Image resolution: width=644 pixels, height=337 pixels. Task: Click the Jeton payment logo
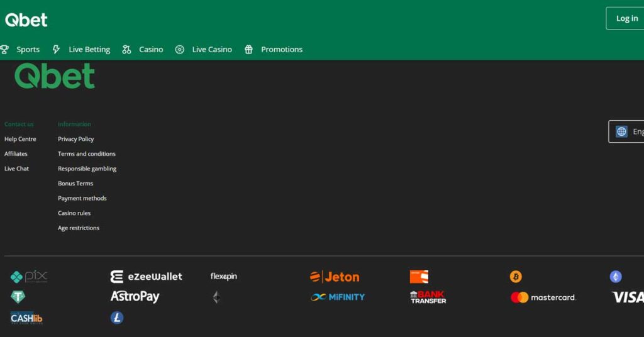coord(335,277)
